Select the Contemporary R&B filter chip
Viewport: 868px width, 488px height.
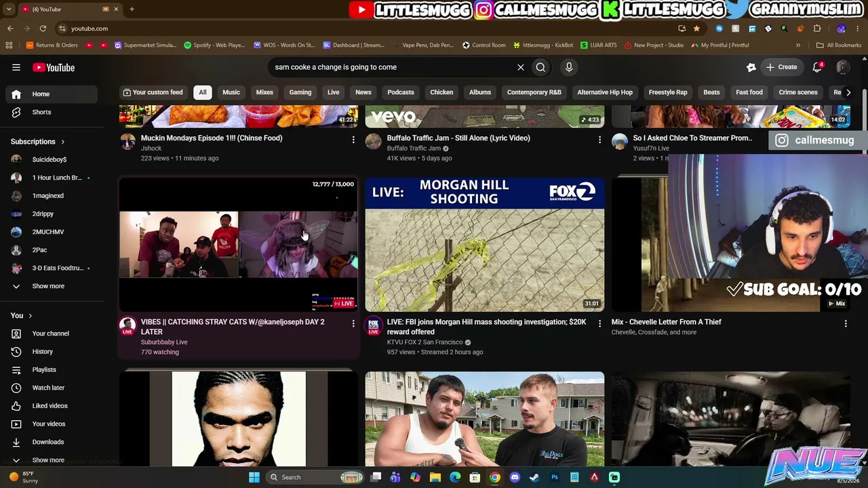(x=534, y=92)
